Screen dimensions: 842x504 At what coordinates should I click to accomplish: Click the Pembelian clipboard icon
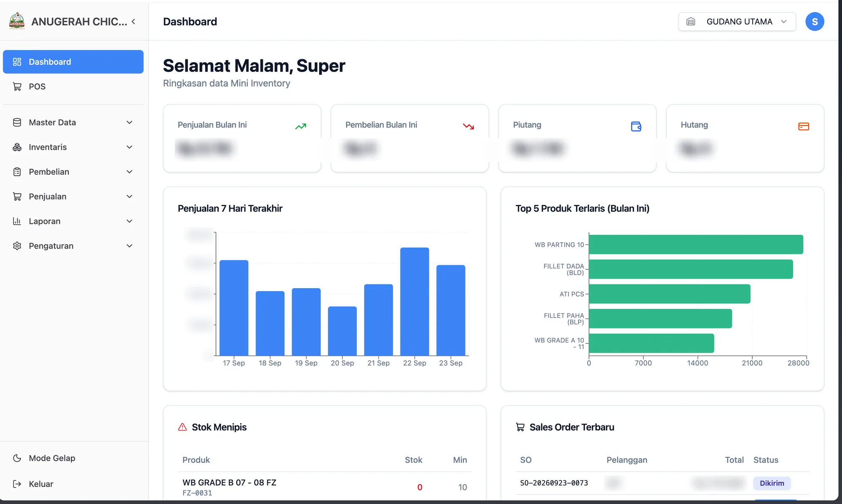(17, 172)
